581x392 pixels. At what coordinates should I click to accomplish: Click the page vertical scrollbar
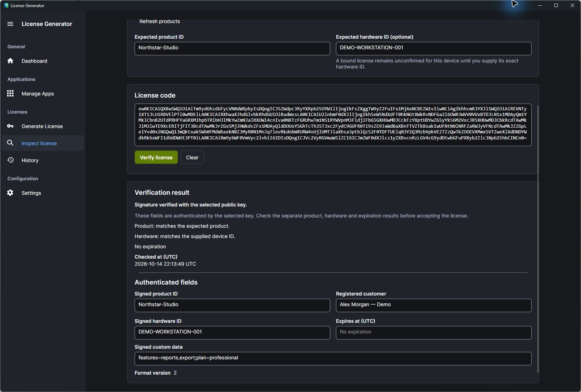click(x=538, y=238)
